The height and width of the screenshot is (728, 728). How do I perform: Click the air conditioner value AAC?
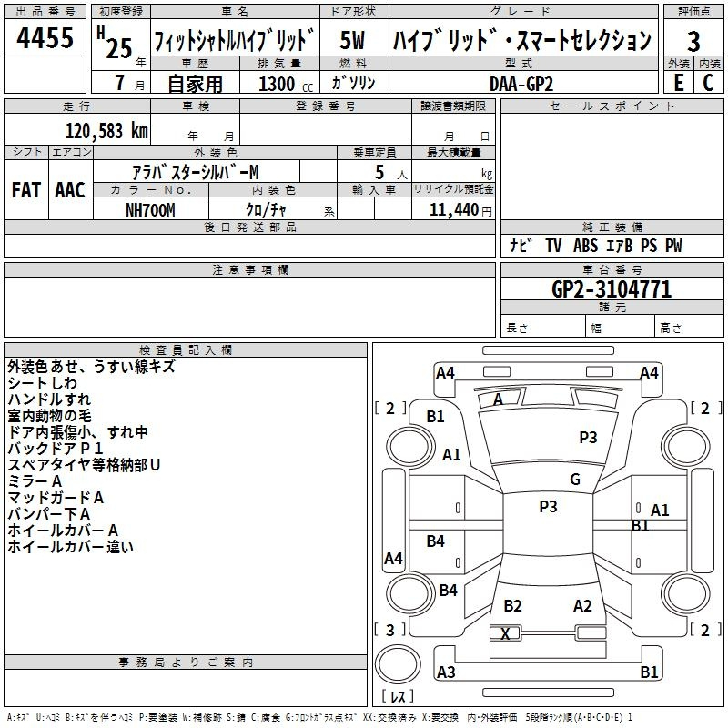[70, 190]
